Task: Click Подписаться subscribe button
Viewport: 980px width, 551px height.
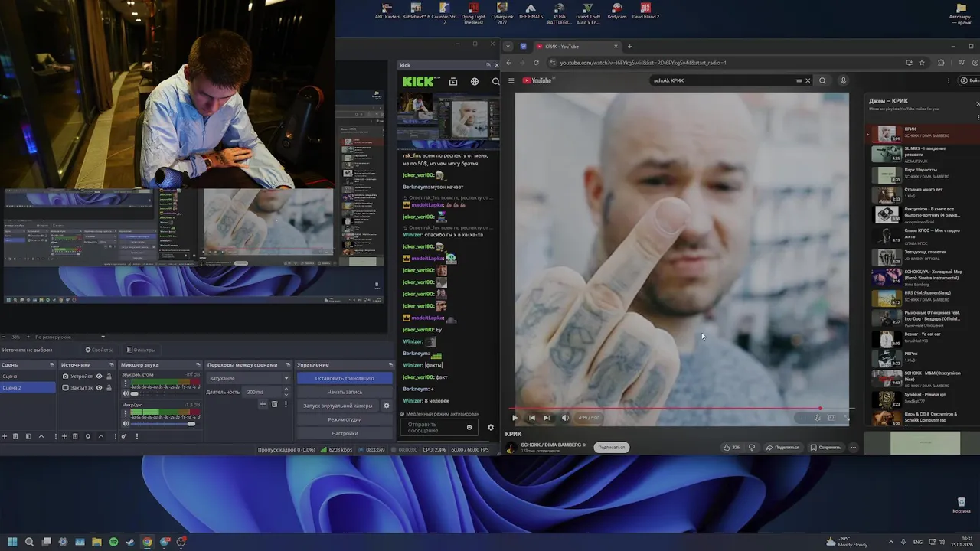Action: (612, 447)
